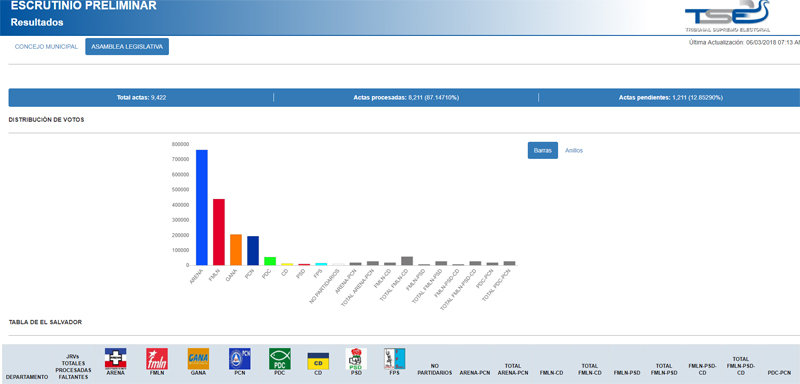The width and height of the screenshot is (800, 384).
Task: Click the TSE Tribunal Supremo Electoral logo
Action: 727,16
